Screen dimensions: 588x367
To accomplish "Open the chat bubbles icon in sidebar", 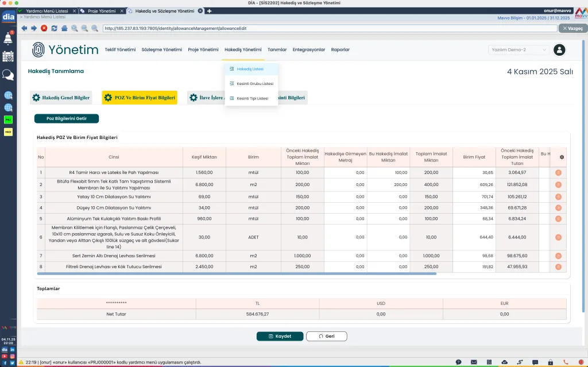I will 8,75.
